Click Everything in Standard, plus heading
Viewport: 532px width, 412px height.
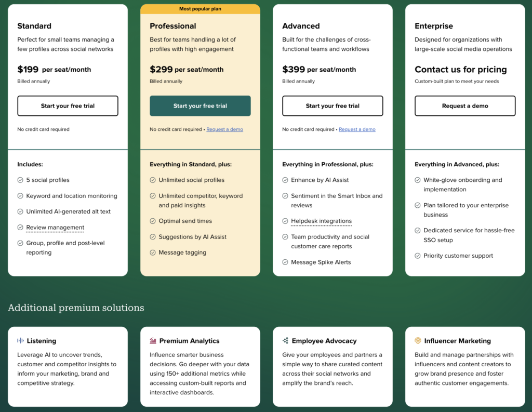191,164
